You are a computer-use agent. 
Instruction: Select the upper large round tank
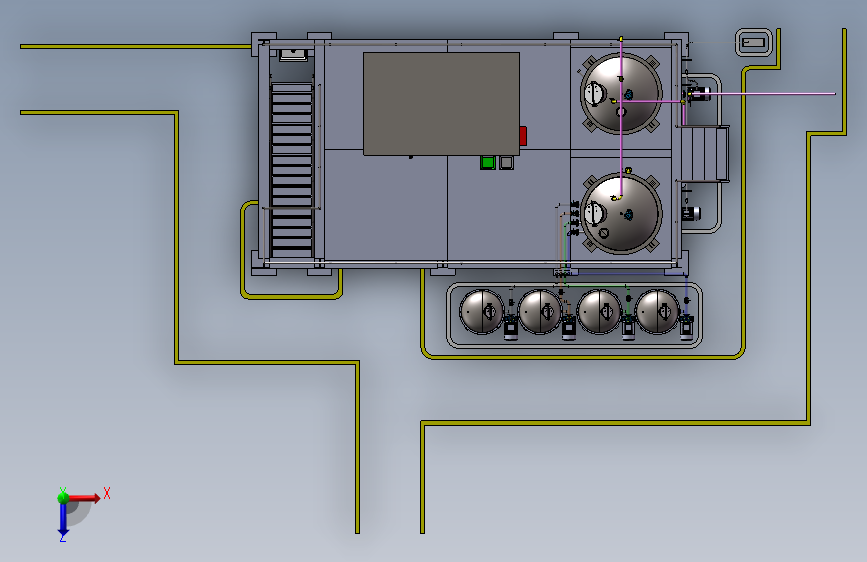pyautogui.click(x=621, y=93)
